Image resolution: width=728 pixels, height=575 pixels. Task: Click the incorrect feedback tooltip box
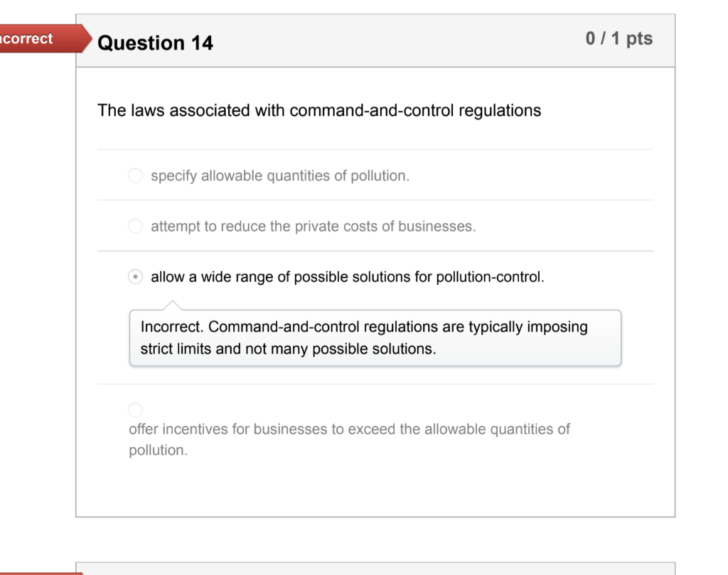pos(375,338)
